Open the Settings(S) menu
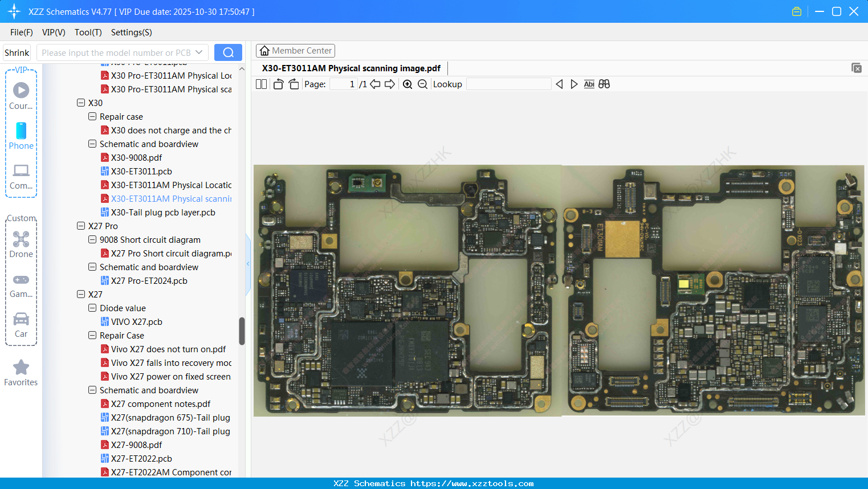Screen dimensions: 868x489 point(131,32)
